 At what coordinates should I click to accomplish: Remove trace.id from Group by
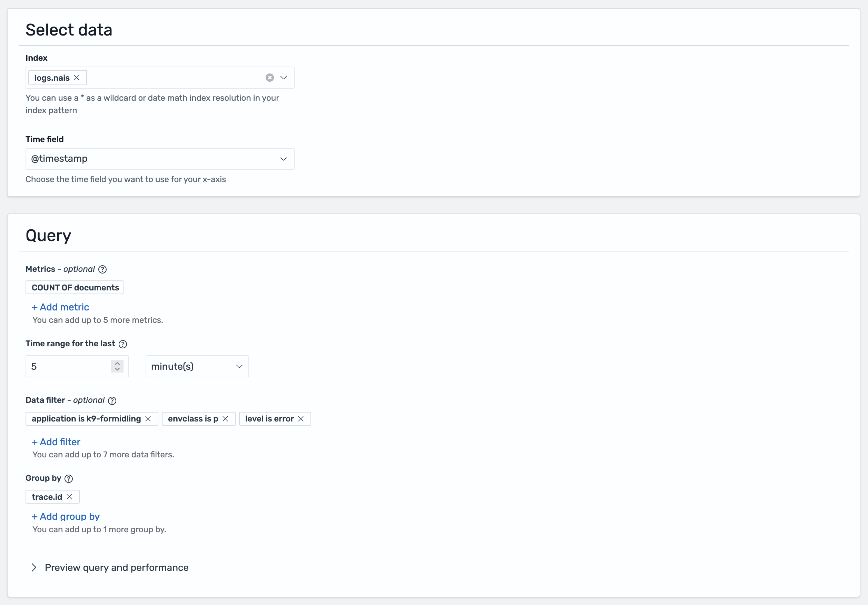[70, 497]
